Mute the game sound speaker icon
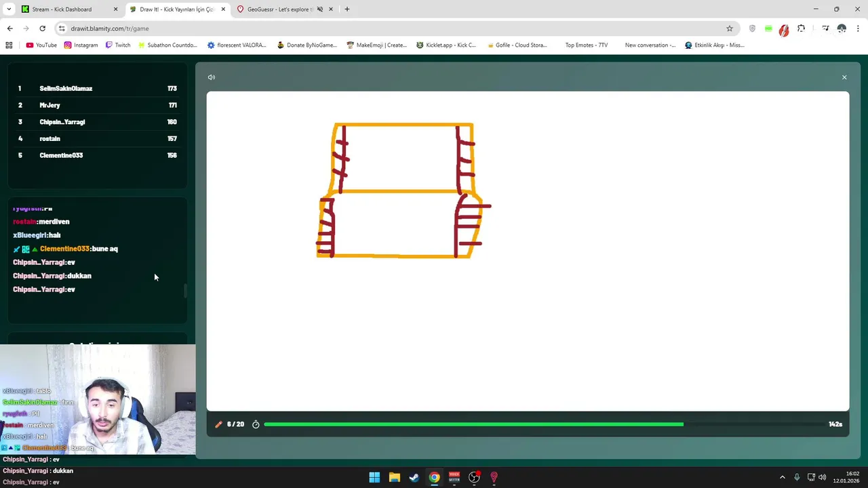 (212, 77)
